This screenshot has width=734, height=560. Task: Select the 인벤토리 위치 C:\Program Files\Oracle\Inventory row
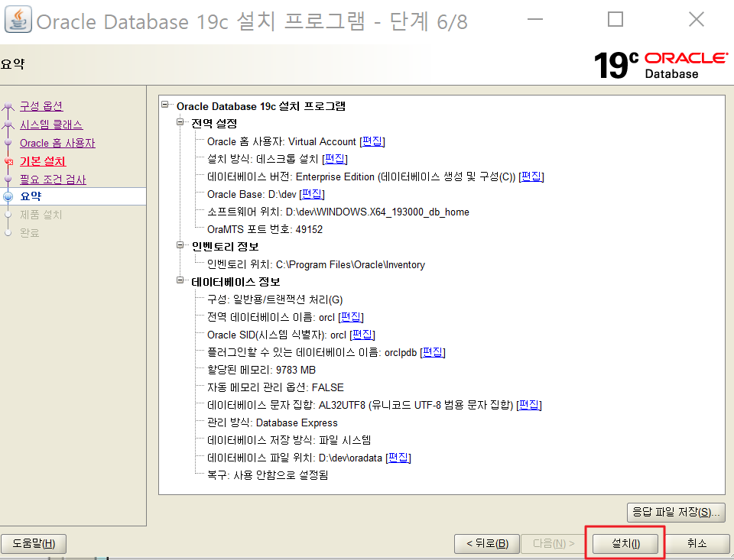(316, 265)
